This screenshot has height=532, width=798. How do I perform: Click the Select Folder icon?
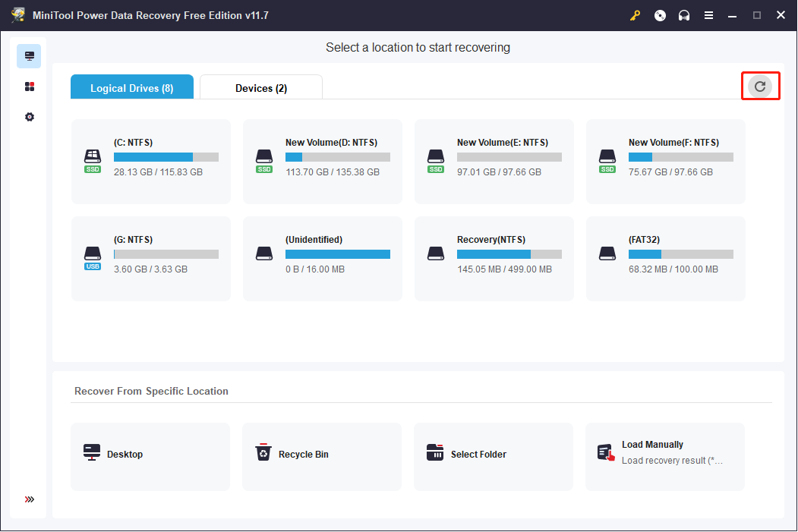[435, 452]
